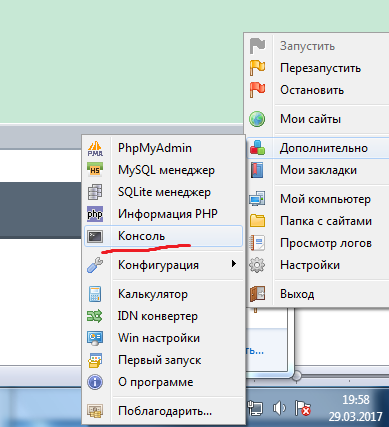Screen dimensions: 389x427
Task: Click the Мои сайты globe icon
Action: pyautogui.click(x=257, y=119)
